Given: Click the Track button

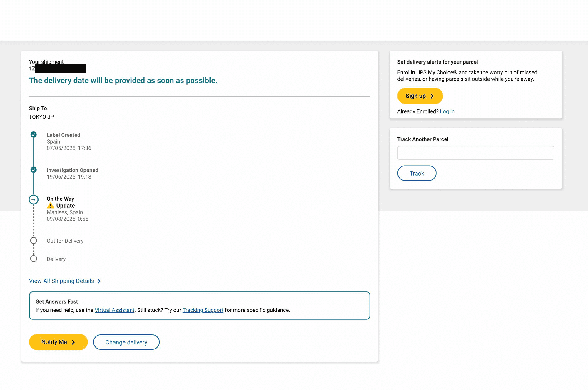Looking at the screenshot, I should tap(417, 173).
